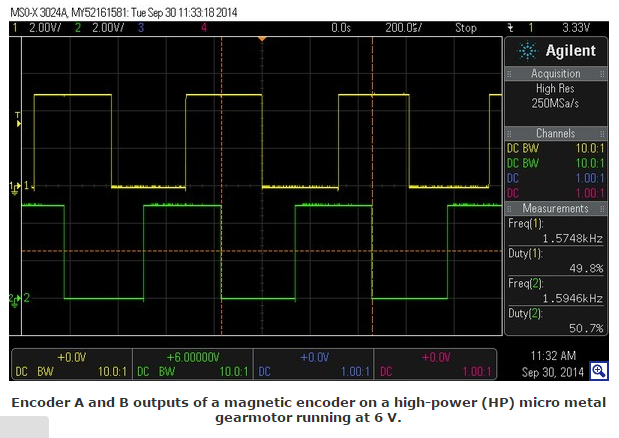The width and height of the screenshot is (619, 438).
Task: Click the channel 1 ground reference marker
Action: 16,187
